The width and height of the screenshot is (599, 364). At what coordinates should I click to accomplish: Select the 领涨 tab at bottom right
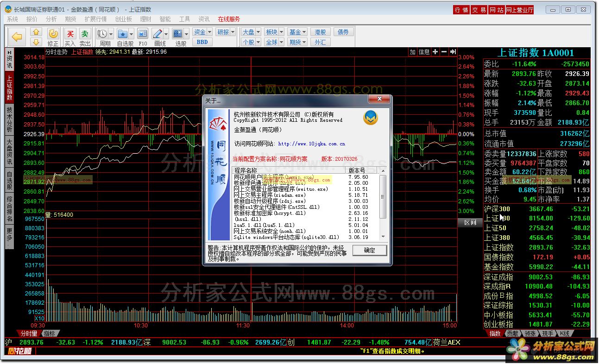(x=530, y=333)
